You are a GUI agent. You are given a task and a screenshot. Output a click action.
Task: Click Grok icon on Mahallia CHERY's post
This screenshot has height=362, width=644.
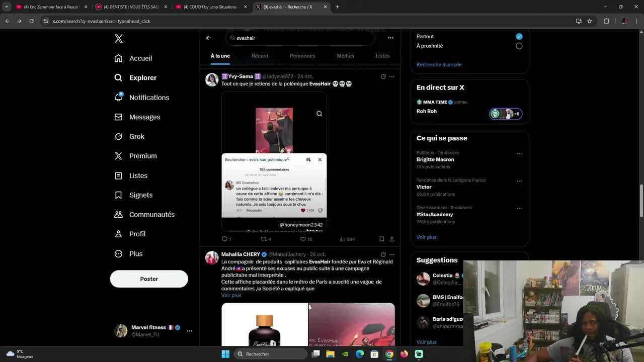pos(383,254)
